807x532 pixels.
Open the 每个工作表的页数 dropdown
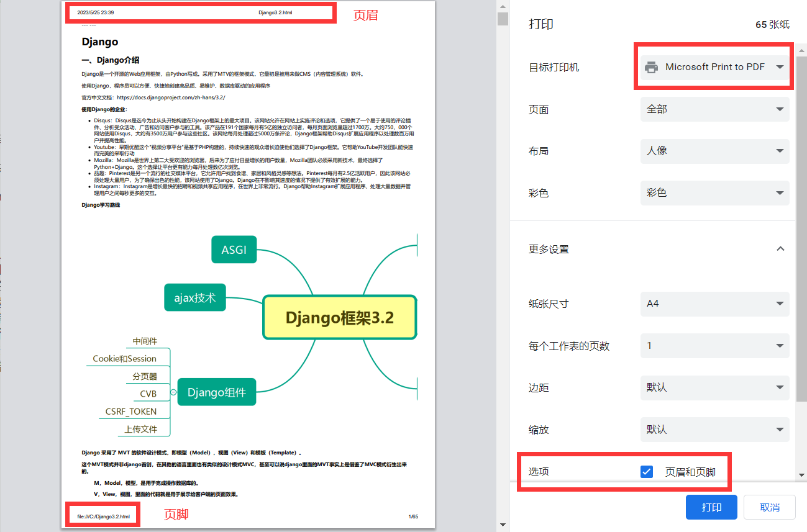pos(714,346)
